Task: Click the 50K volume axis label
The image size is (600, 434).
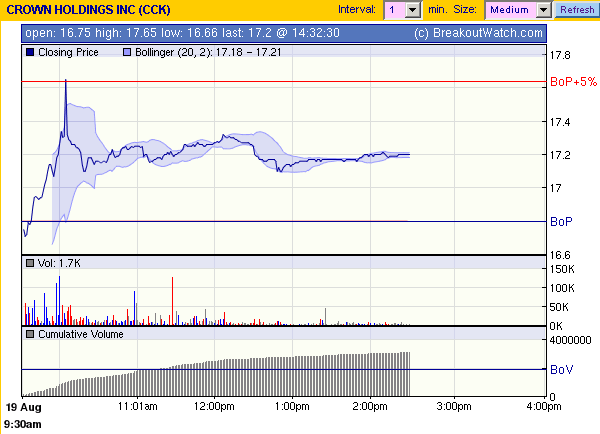Action: 559,307
